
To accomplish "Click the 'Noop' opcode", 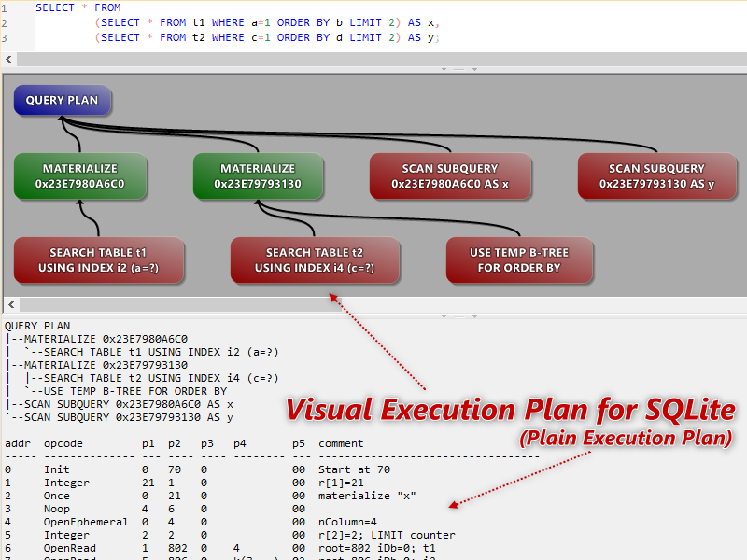I will (57, 509).
